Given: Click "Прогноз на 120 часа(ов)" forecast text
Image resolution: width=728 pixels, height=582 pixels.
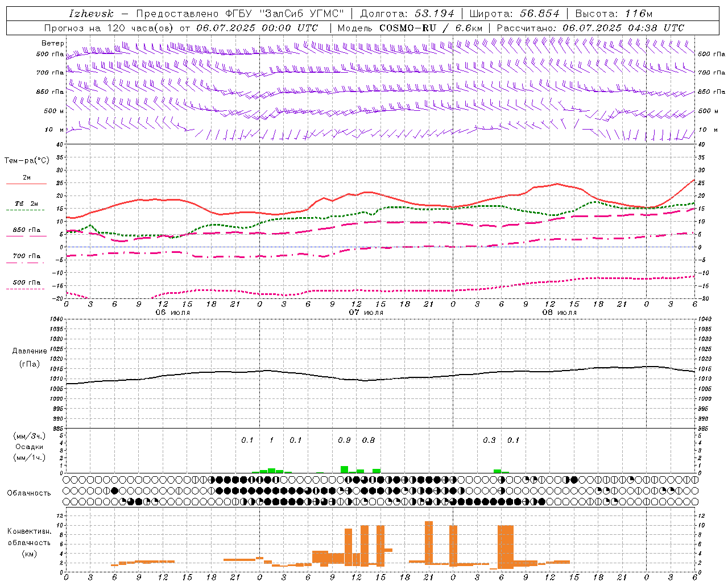Looking at the screenshot, I should click(109, 28).
